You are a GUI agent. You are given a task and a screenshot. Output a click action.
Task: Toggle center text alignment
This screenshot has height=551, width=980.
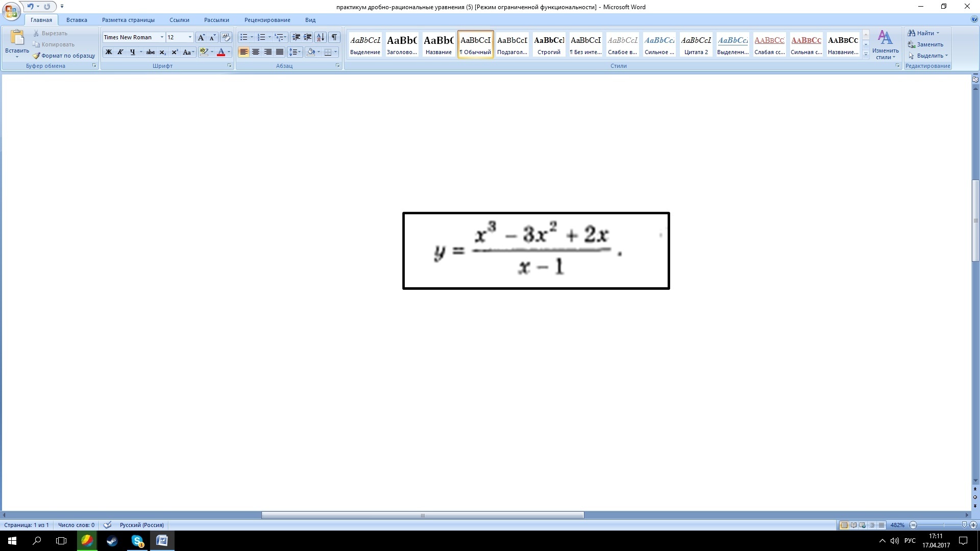(x=255, y=52)
